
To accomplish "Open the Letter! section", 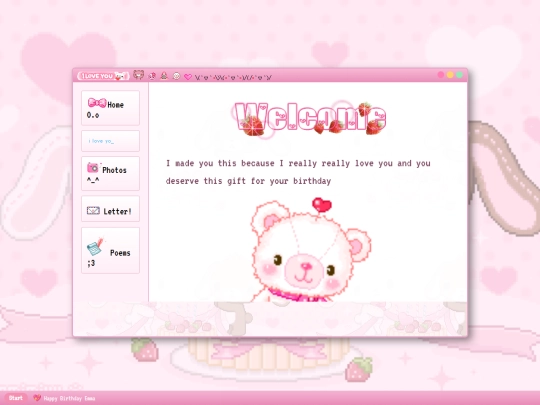I will [110, 209].
